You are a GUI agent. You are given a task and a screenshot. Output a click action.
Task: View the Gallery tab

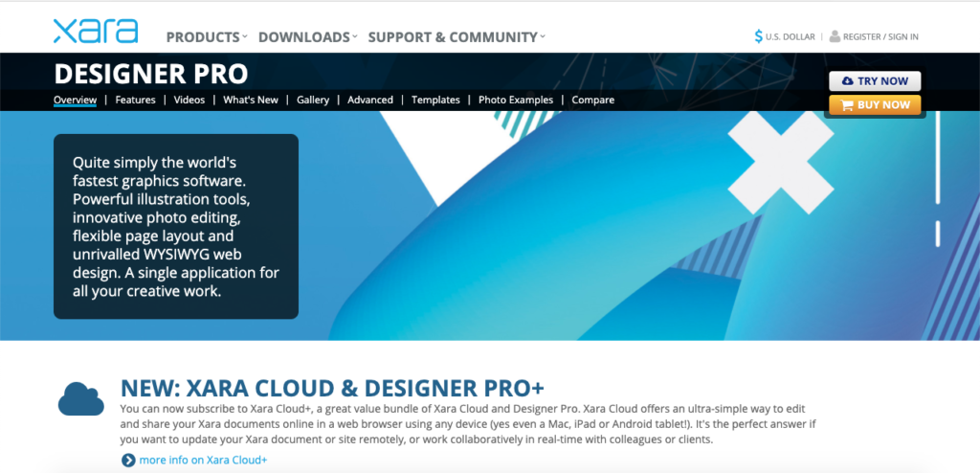click(313, 100)
